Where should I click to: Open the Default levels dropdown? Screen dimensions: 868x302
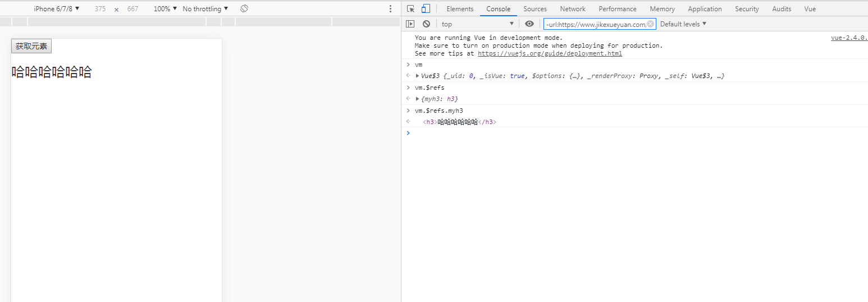[683, 24]
